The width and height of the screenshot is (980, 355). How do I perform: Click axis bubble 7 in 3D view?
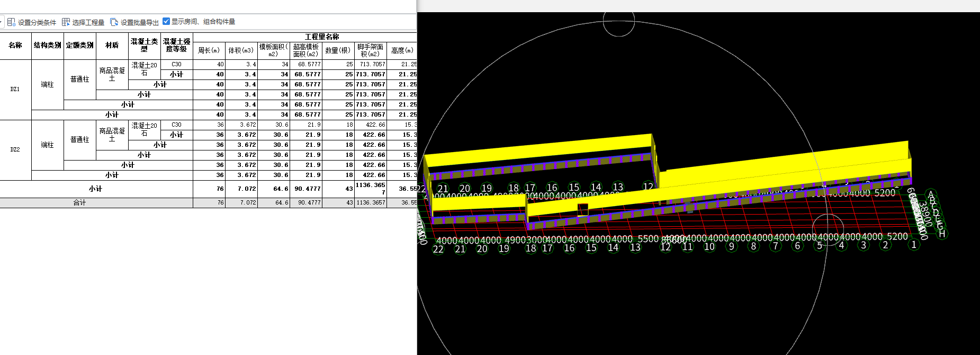click(776, 246)
